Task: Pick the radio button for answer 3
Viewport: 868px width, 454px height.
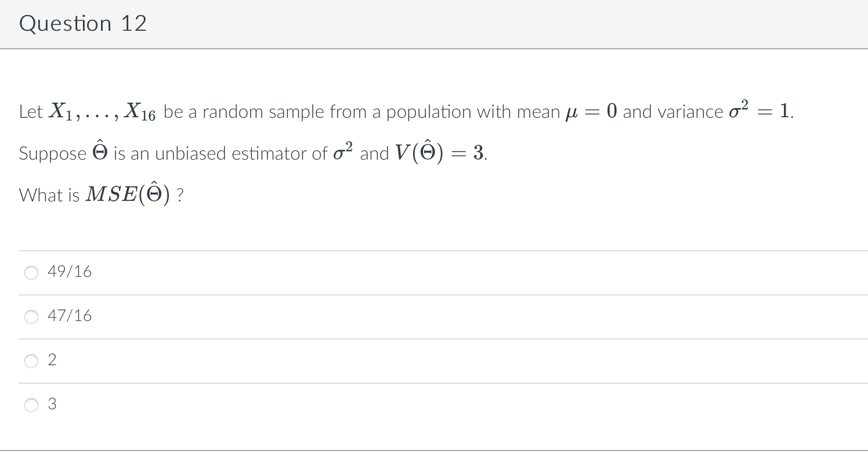Action: tap(31, 405)
